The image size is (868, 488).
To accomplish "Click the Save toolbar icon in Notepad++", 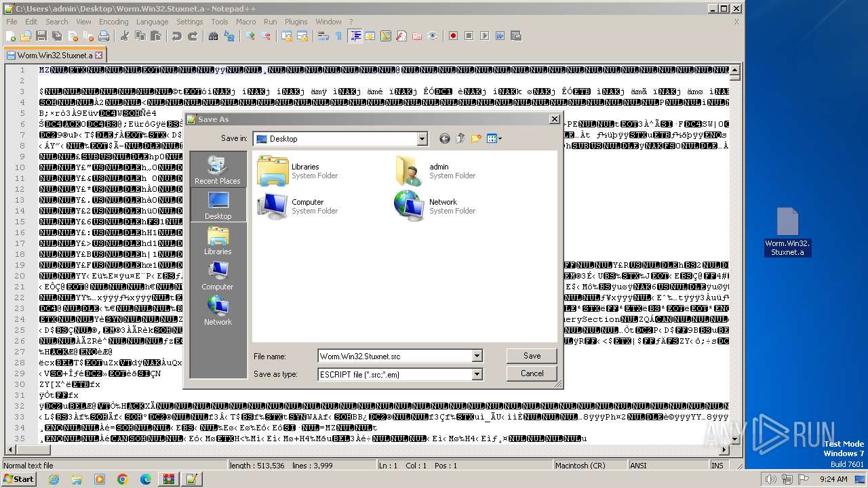I will pos(41,36).
